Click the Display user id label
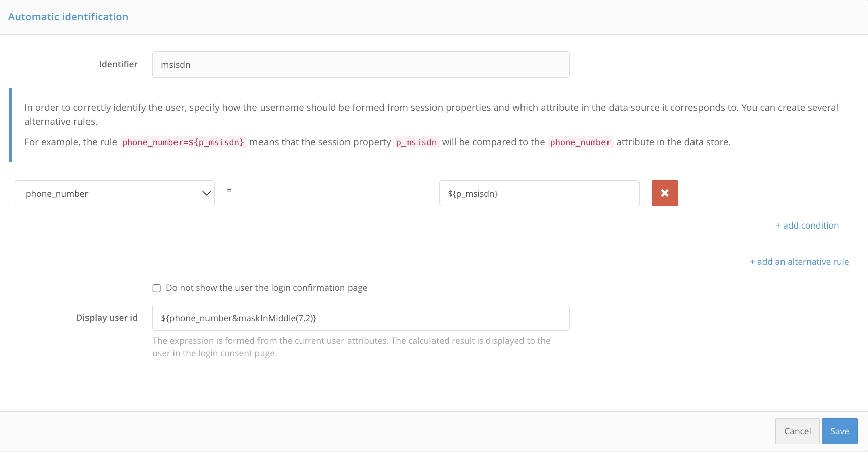 (x=107, y=318)
